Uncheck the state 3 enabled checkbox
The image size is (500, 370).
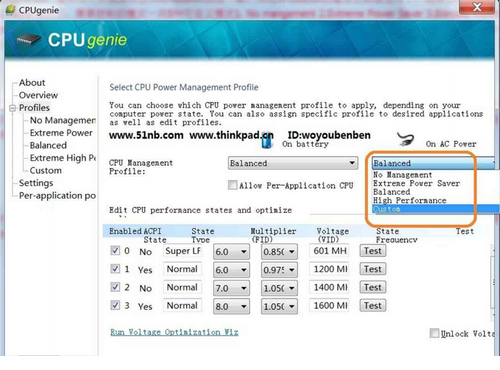pyautogui.click(x=115, y=305)
